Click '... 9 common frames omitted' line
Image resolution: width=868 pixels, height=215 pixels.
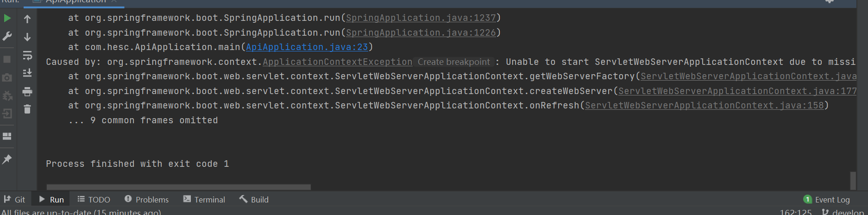[x=143, y=120]
